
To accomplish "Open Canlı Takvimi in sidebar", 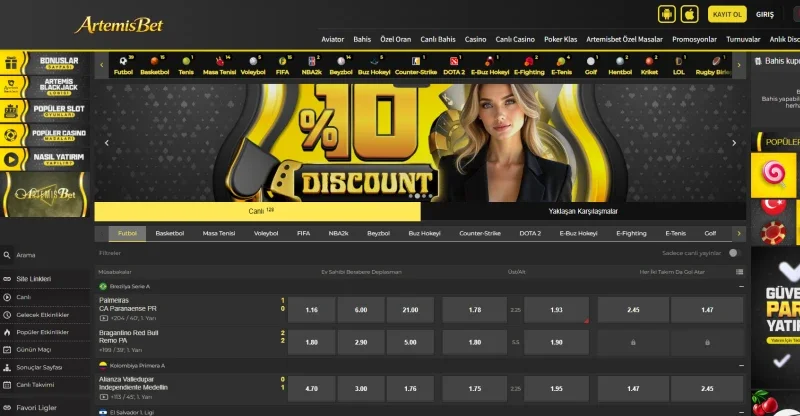I will (x=35, y=385).
